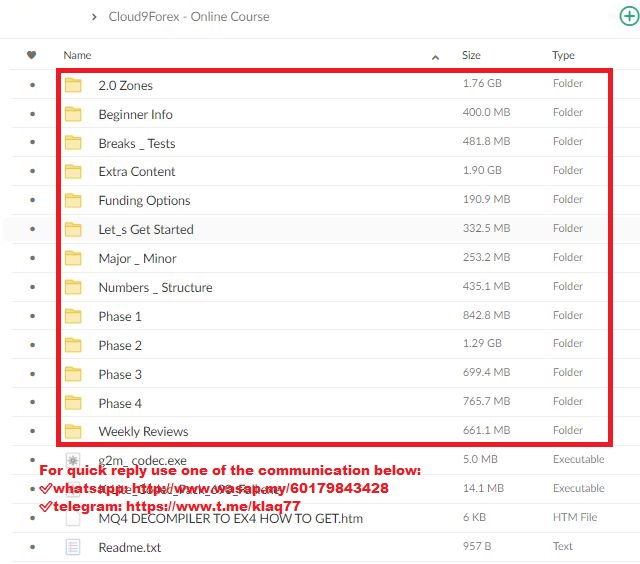Click the Major _ Minor folder icon
The width and height of the screenshot is (640, 564).
pyautogui.click(x=73, y=258)
